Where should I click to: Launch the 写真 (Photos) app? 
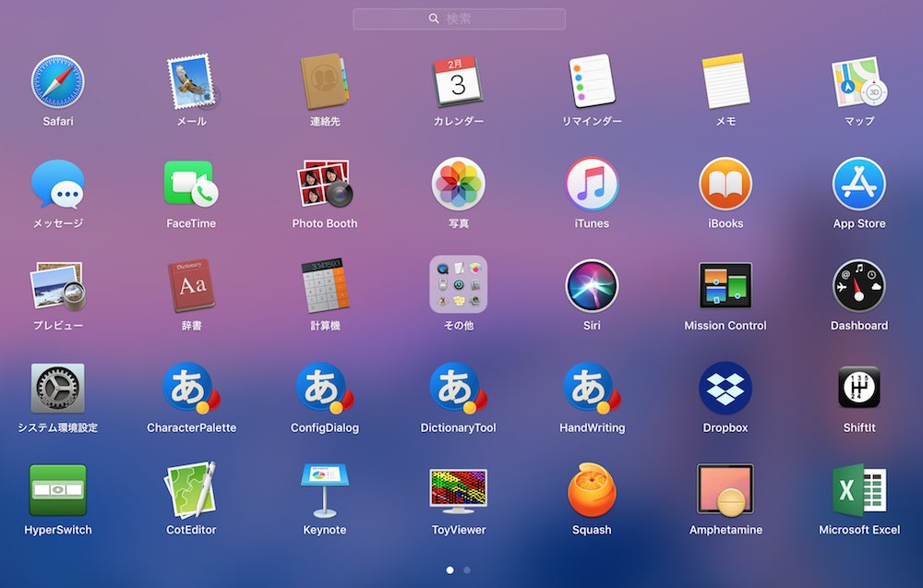click(x=458, y=185)
